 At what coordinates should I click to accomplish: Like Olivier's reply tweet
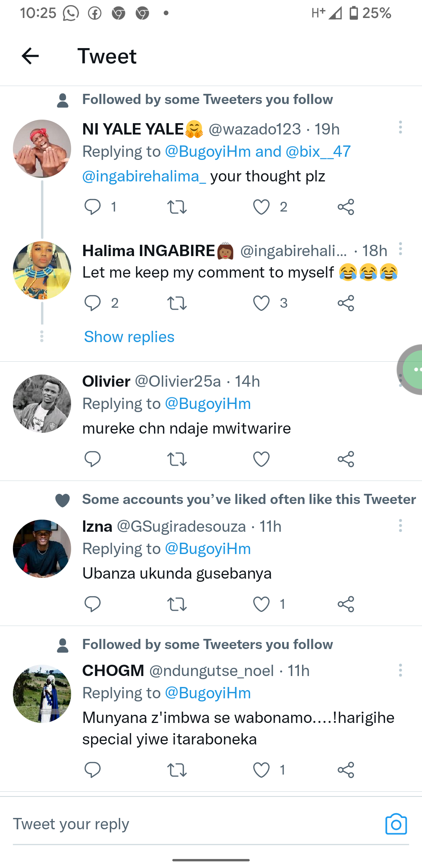click(x=261, y=459)
